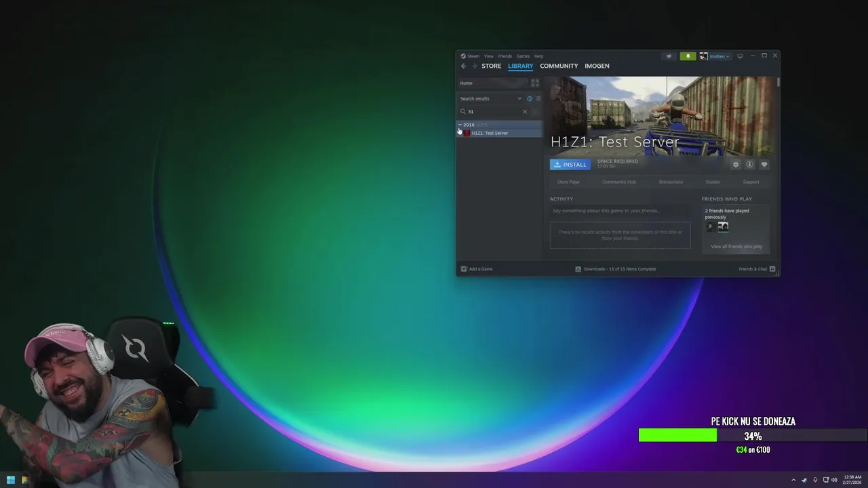This screenshot has height=488, width=868.
Task: Open the Support link
Action: pos(751,182)
